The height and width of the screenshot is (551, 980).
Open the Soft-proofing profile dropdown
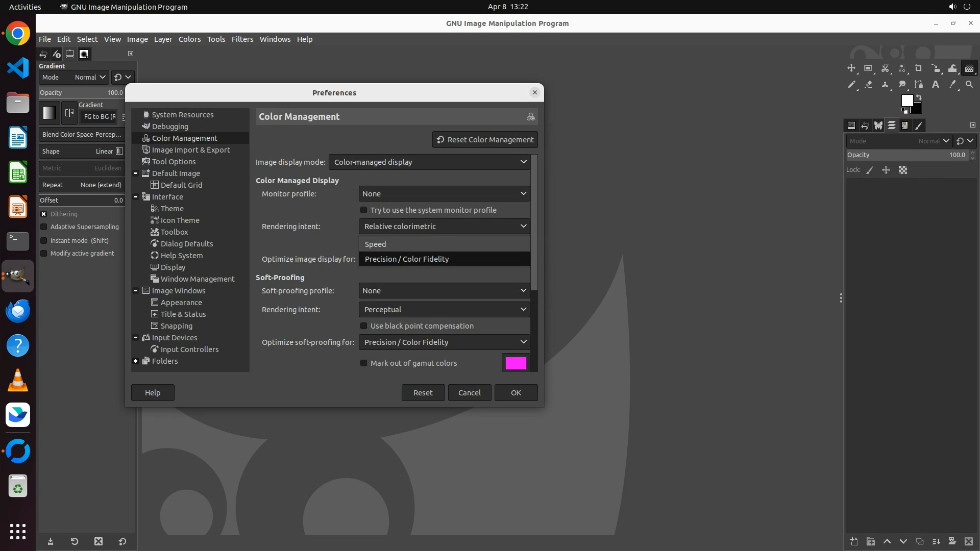pyautogui.click(x=444, y=291)
